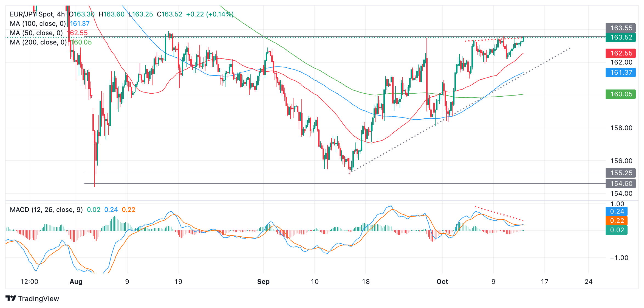Click the MA 100 indicator legend
Viewport: 644px width, 308px height.
pyautogui.click(x=38, y=24)
